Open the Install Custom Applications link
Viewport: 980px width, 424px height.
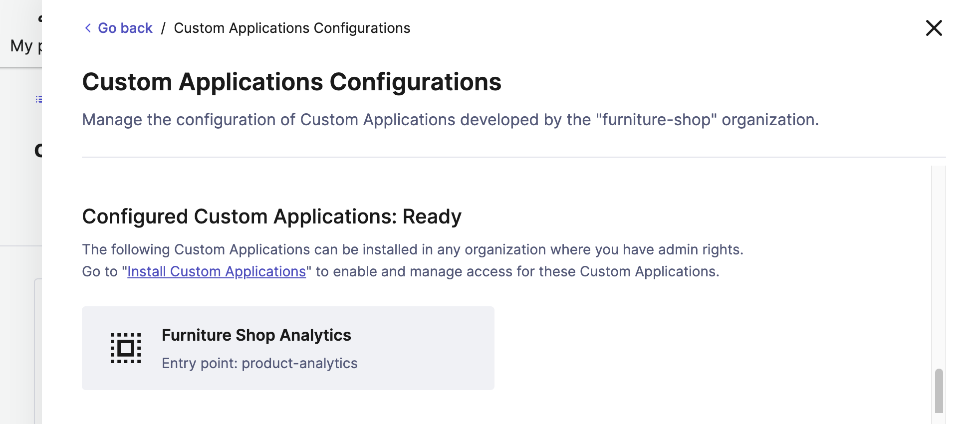217,271
